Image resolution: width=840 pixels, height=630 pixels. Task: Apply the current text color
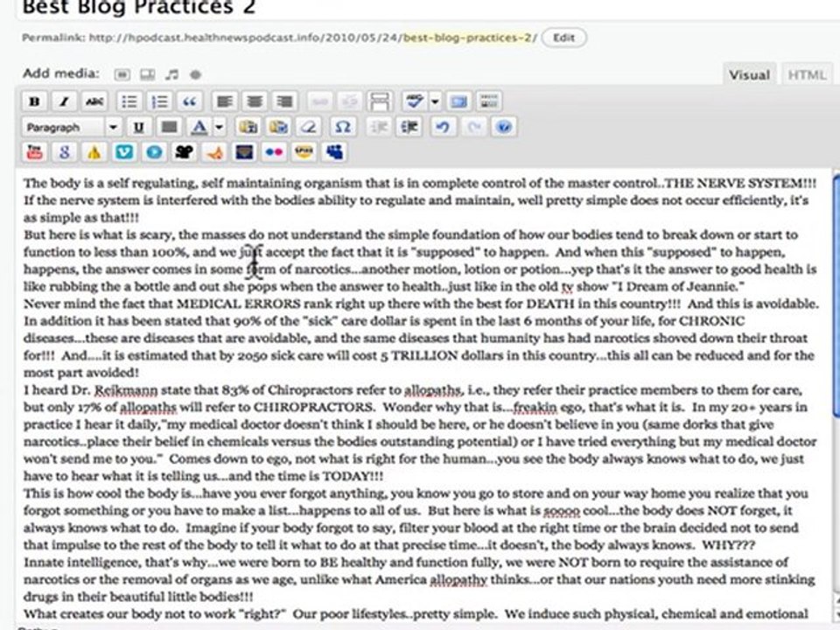click(199, 128)
